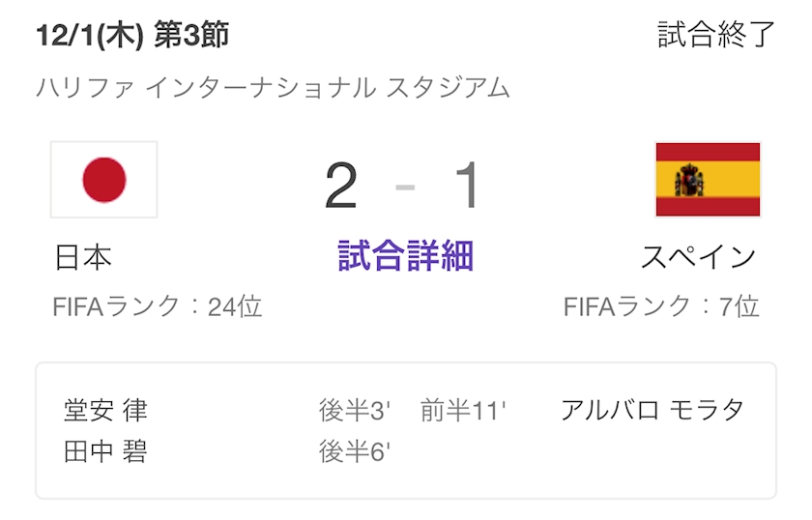Select goal scorer 田中 碧

[x=105, y=451]
